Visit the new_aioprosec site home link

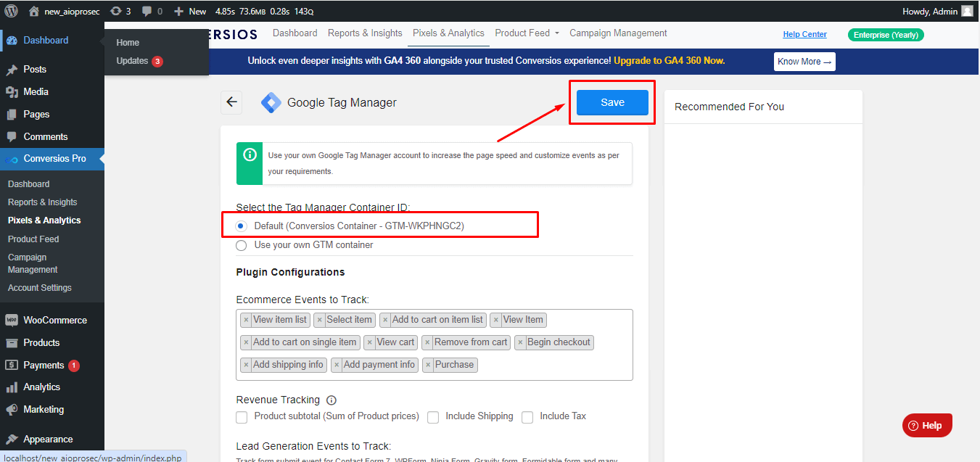tap(63, 12)
